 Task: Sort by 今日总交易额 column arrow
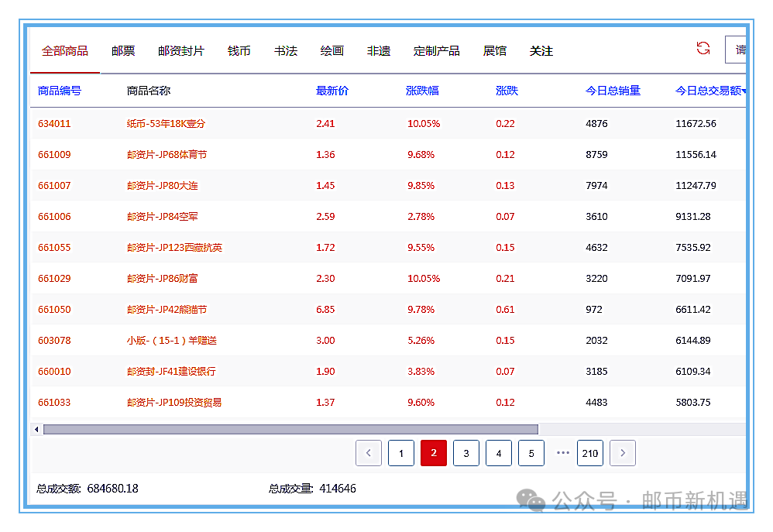point(744,91)
